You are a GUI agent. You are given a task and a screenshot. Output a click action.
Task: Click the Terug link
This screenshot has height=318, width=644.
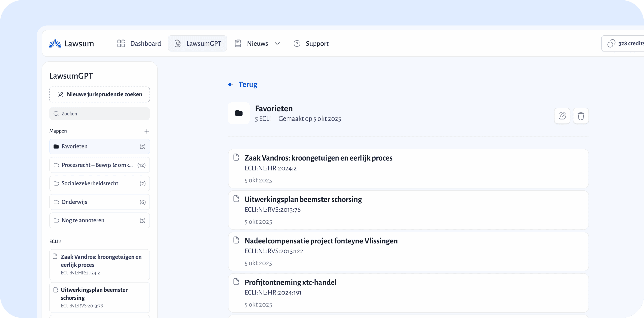pos(248,84)
